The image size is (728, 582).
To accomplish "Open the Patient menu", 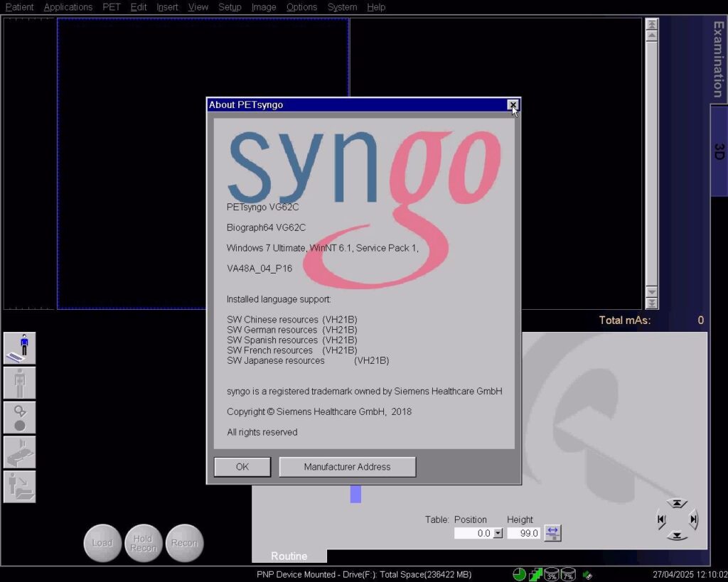I will point(19,7).
